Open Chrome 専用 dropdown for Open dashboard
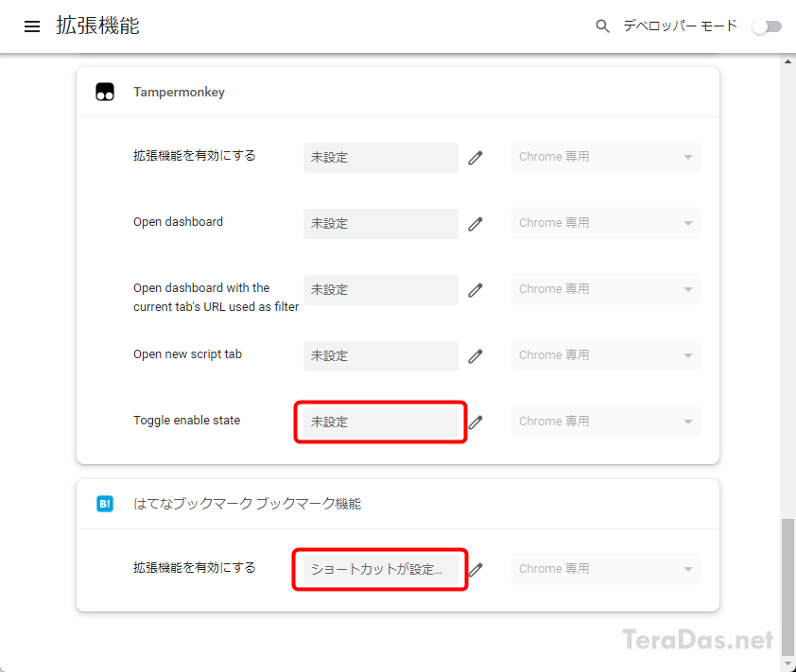796x672 pixels. [606, 223]
